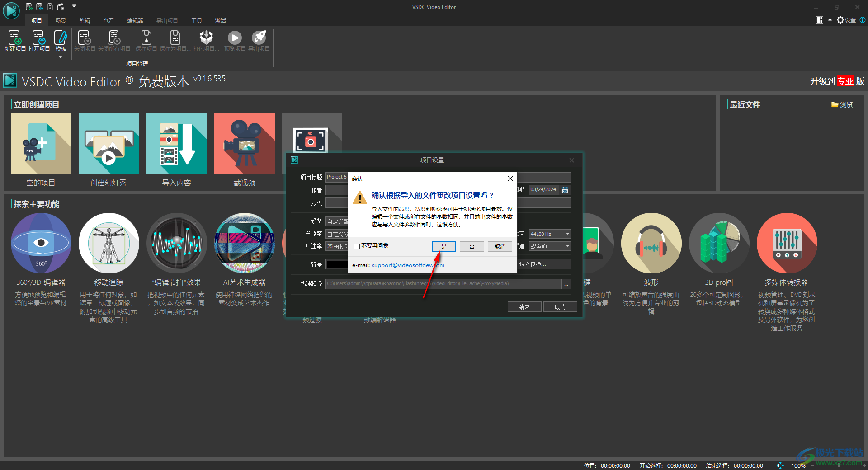Switch to the 查看 ribbon tab
The width and height of the screenshot is (868, 470).
pyautogui.click(x=108, y=20)
